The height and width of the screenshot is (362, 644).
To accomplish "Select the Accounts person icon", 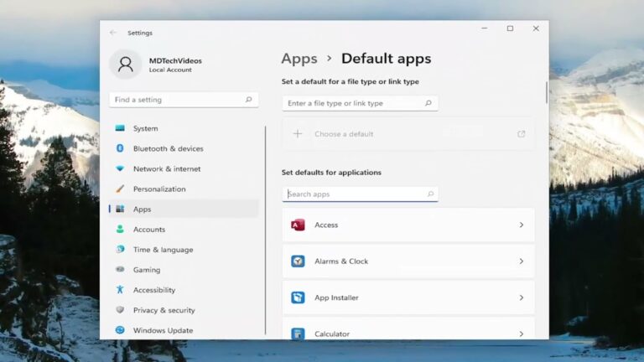I will [120, 229].
